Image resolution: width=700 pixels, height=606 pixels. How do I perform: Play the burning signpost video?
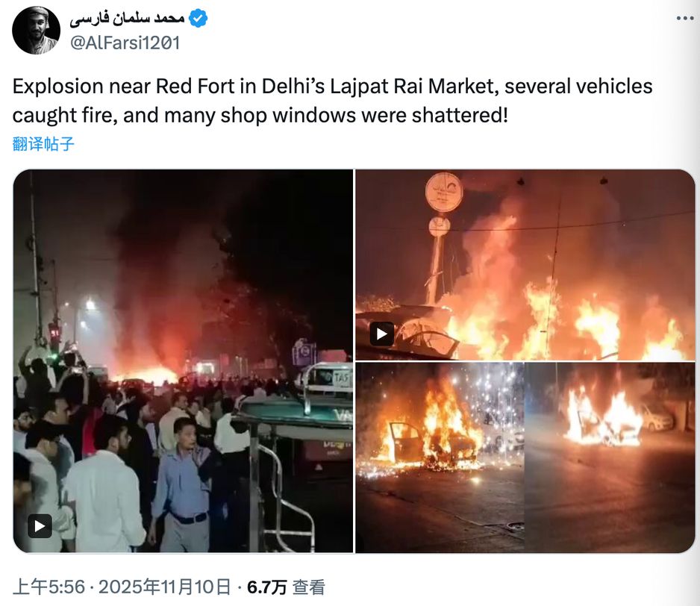[x=381, y=334]
